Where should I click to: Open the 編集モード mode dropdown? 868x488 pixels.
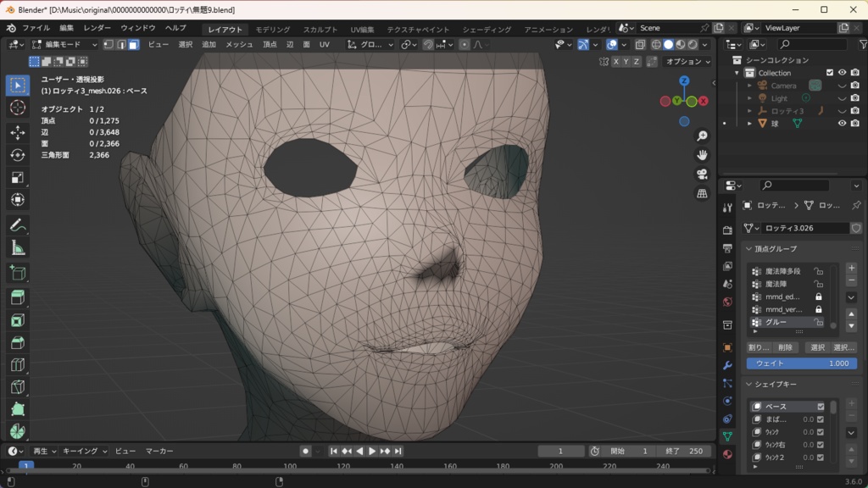pyautogui.click(x=64, y=44)
